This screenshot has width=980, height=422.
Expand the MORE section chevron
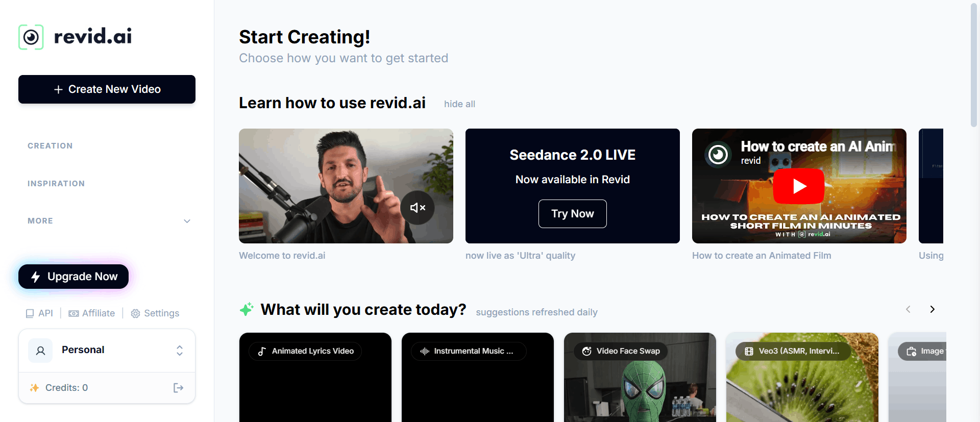coord(187,221)
